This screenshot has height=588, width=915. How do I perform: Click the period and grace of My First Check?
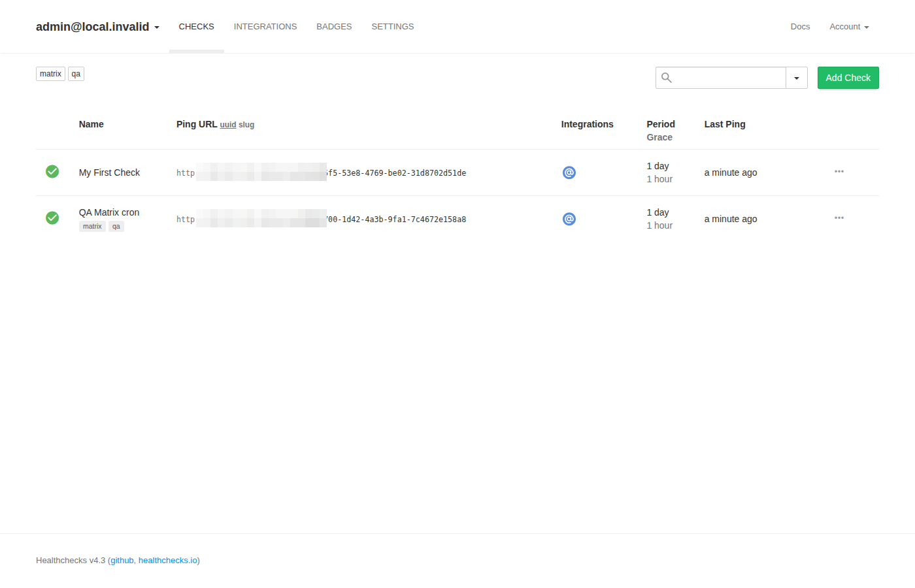coord(659,172)
